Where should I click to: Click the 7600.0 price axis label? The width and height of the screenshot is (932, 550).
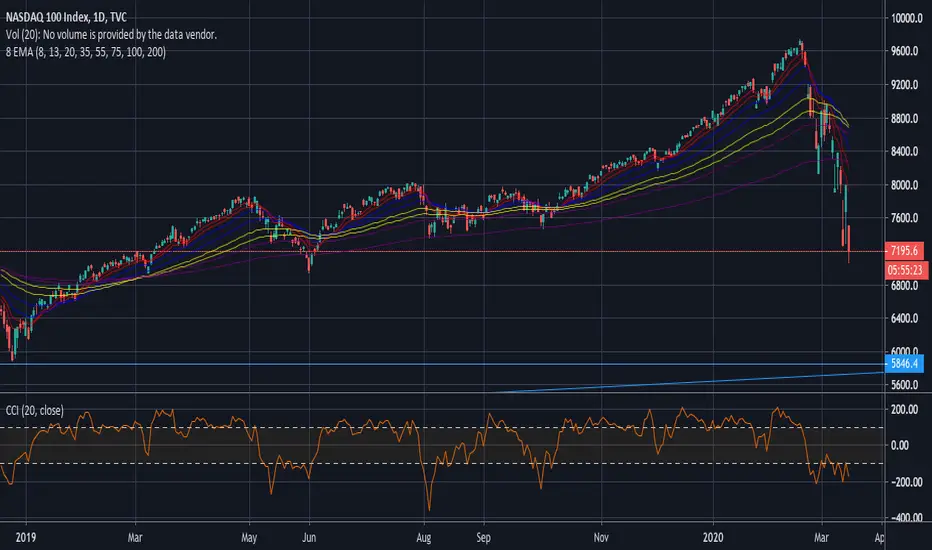tap(904, 218)
